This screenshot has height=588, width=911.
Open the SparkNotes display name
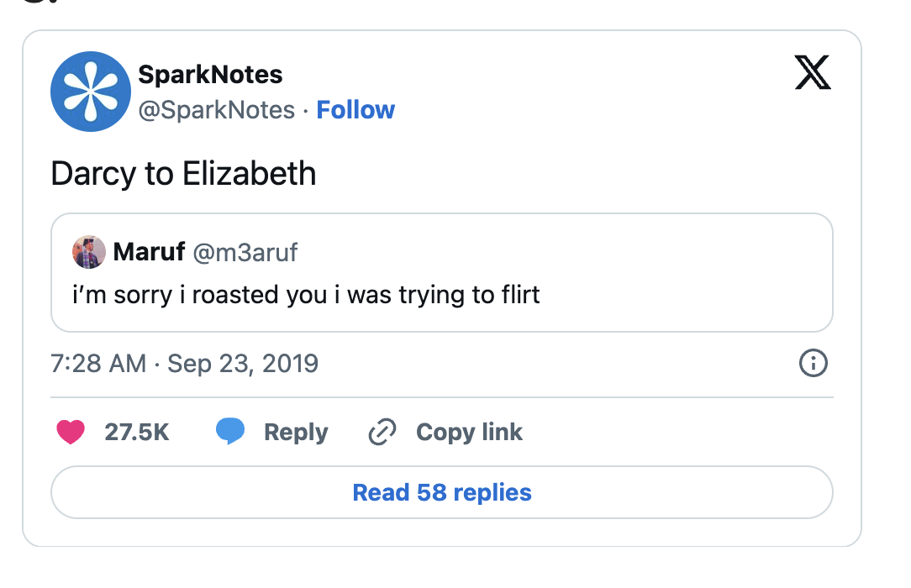click(210, 75)
